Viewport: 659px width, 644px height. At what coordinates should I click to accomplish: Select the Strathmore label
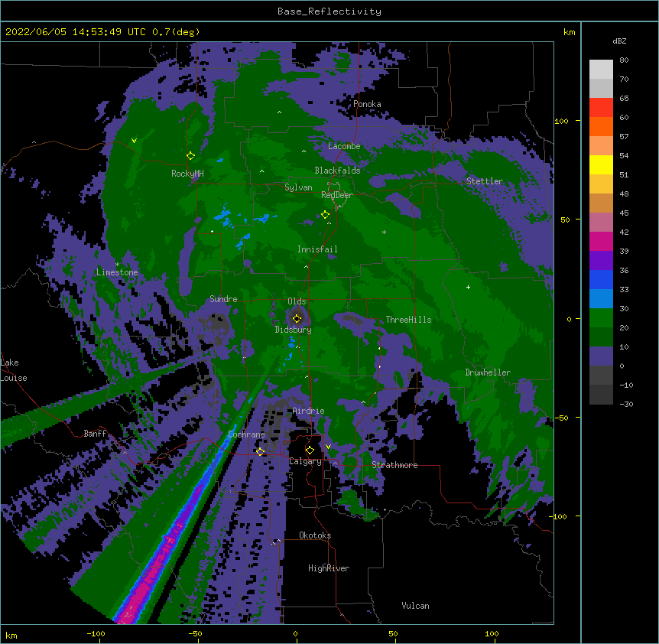pos(394,465)
